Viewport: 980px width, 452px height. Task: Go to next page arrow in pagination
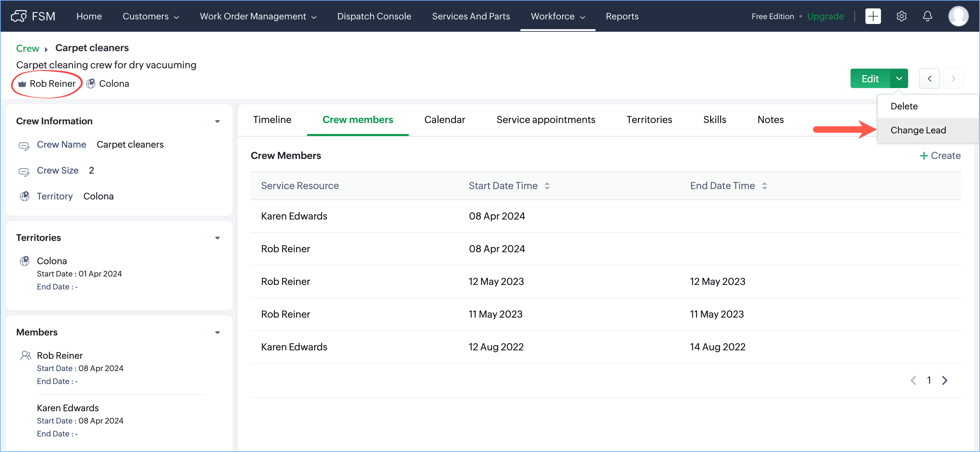(945, 380)
